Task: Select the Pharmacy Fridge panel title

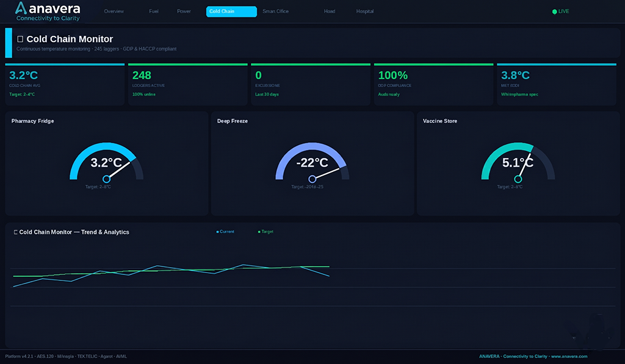Action: (33, 121)
